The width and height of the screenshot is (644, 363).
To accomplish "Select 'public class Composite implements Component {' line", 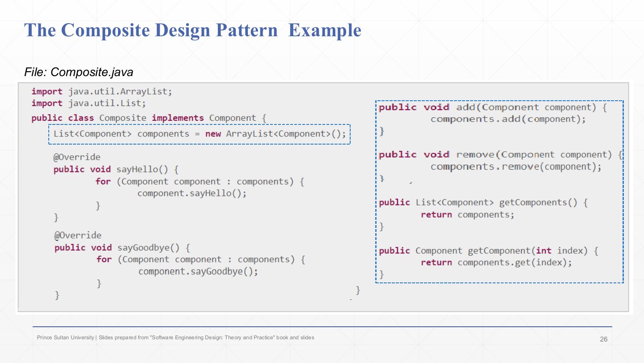I will 149,118.
